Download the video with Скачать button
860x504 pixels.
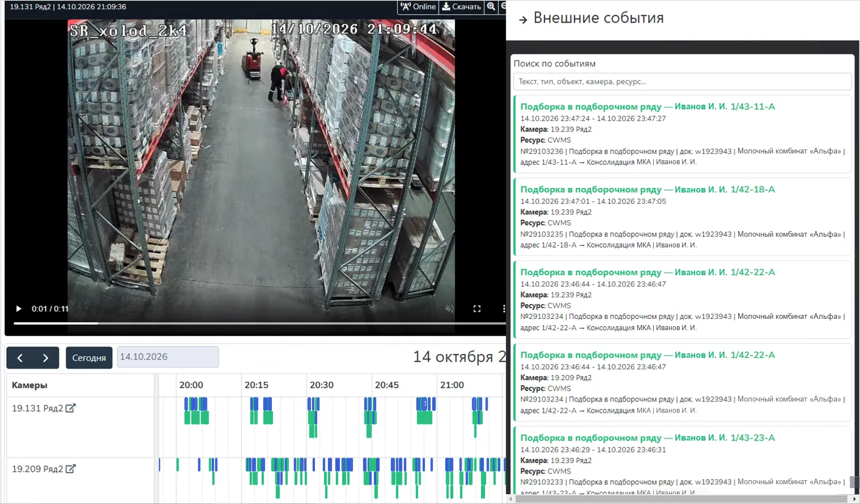tap(461, 7)
